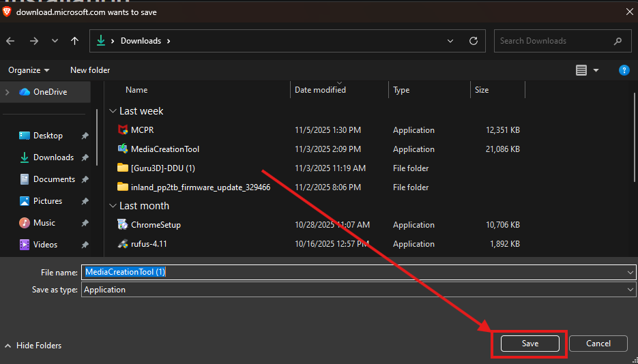This screenshot has height=364, width=638.
Task: Click the ChromeSetup installer icon
Action: 122,225
